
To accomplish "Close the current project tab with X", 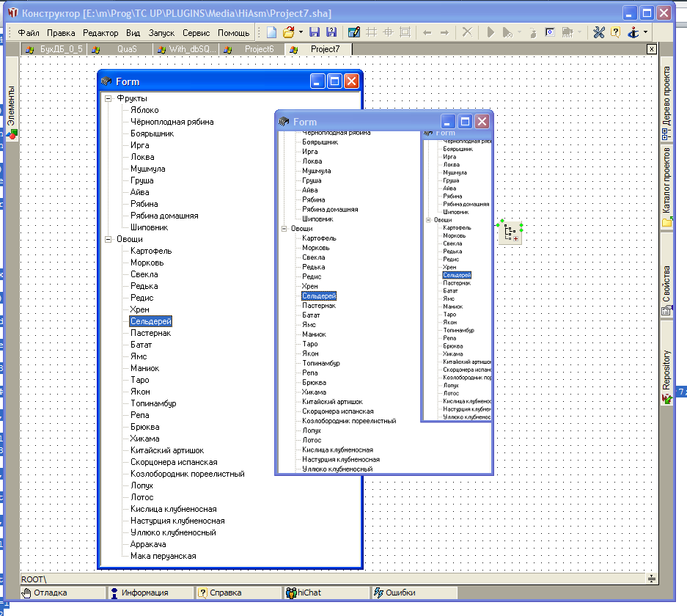I will (x=651, y=49).
